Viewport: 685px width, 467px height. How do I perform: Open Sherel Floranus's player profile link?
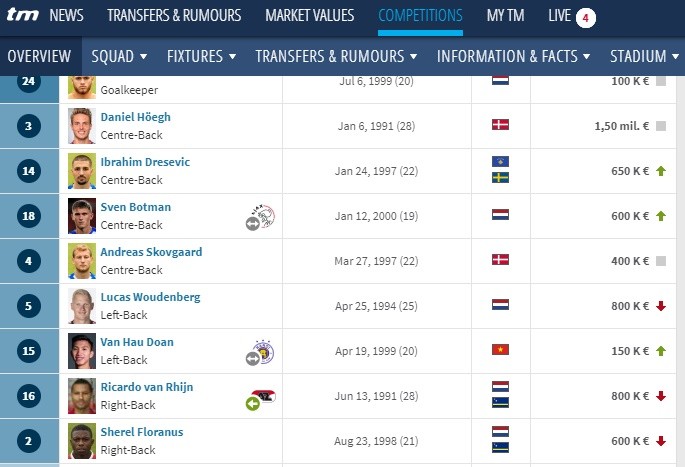pyautogui.click(x=141, y=432)
